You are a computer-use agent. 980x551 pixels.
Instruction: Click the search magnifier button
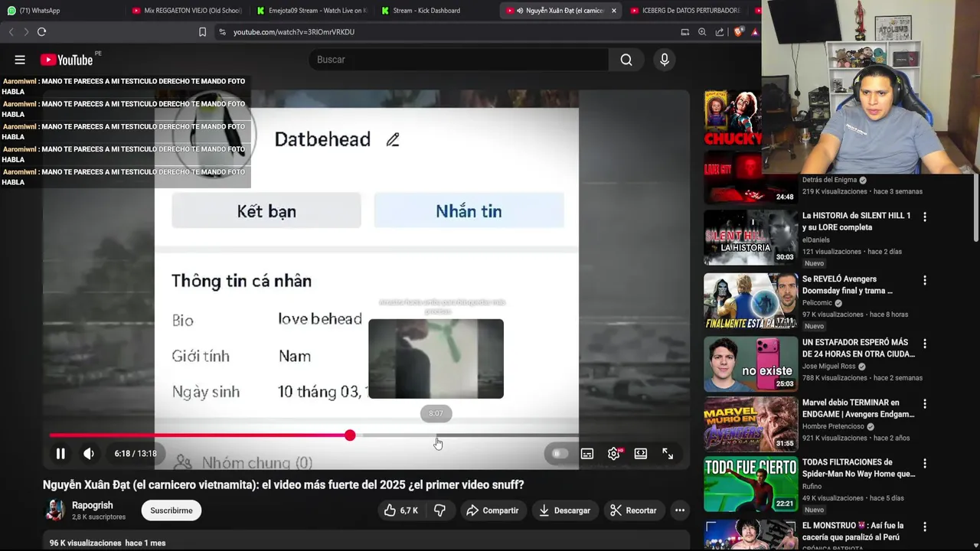626,60
